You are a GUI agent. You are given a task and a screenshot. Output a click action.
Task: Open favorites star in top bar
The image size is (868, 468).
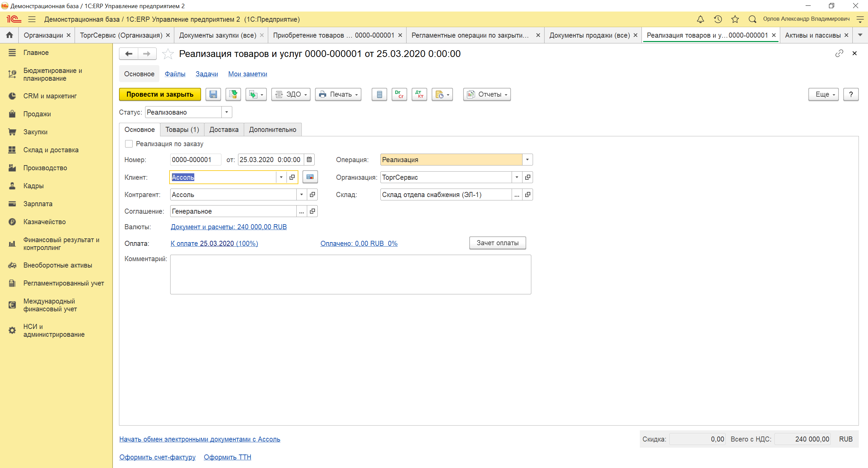pos(735,19)
